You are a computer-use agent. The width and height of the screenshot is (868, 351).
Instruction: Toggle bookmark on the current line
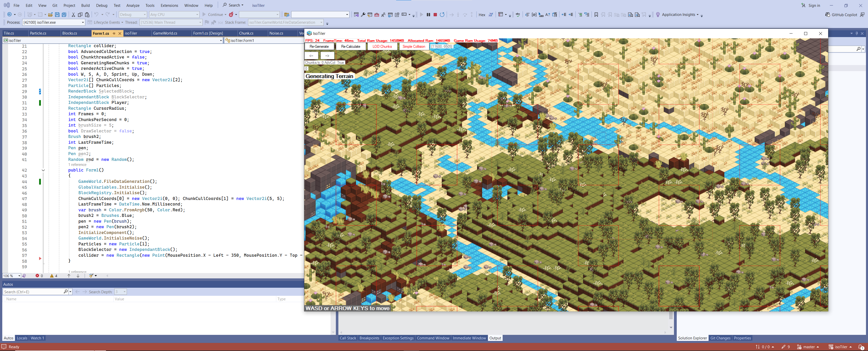coord(596,14)
